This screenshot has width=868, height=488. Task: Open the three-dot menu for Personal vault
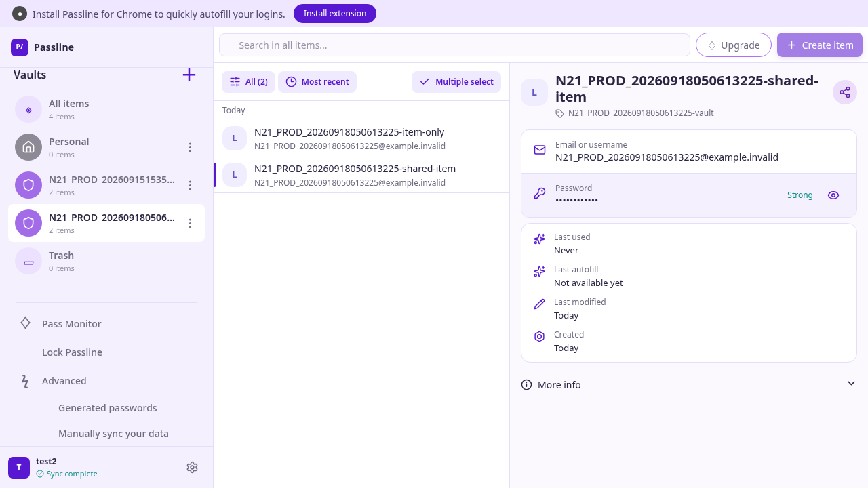[x=191, y=147]
